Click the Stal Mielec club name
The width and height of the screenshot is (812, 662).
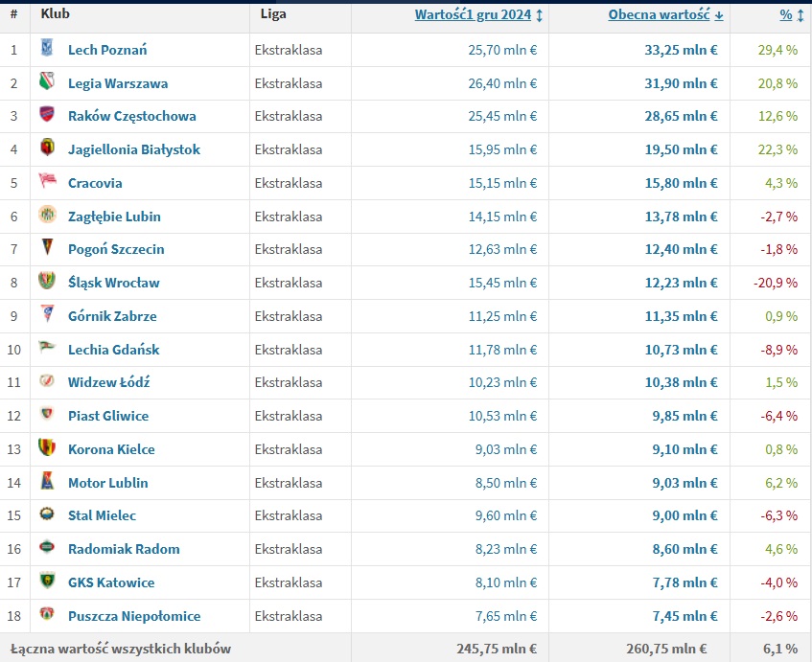click(x=102, y=515)
